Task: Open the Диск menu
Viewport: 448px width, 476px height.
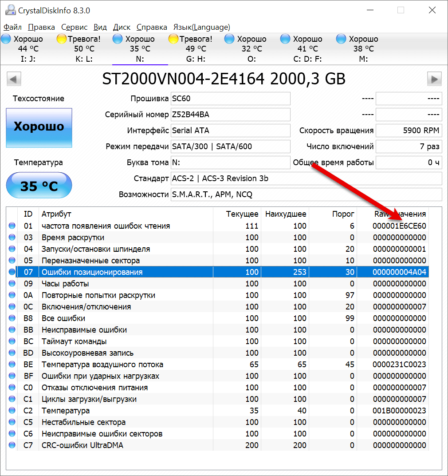Action: point(122,27)
